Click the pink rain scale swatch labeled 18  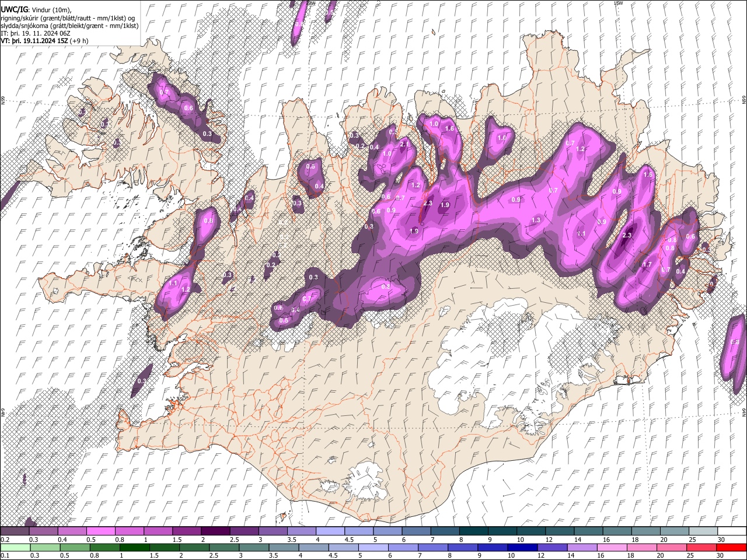click(x=641, y=547)
